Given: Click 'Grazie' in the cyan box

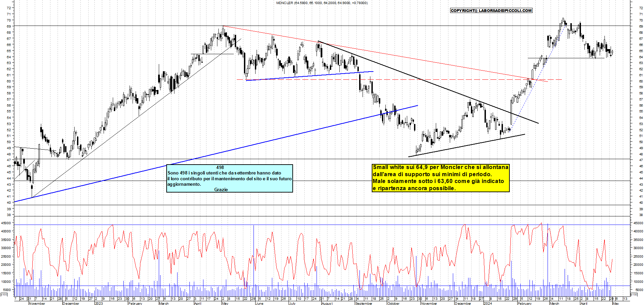Looking at the screenshot, I should click(221, 189).
